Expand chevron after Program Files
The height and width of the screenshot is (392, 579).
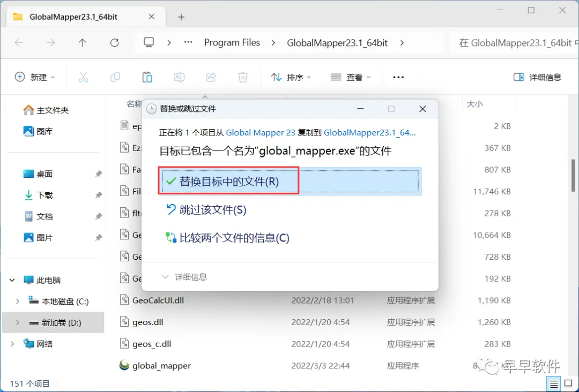click(x=273, y=43)
